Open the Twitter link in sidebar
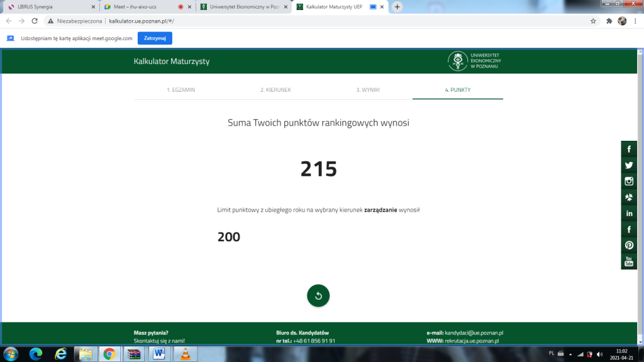The width and height of the screenshot is (644, 362). coord(629,165)
